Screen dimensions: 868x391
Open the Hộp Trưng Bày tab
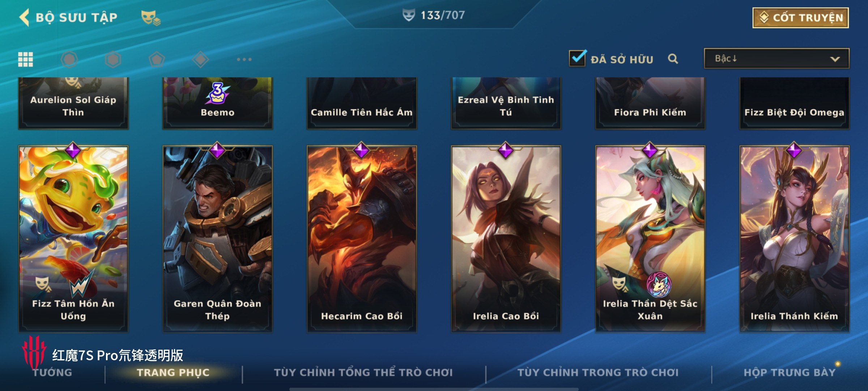point(790,373)
